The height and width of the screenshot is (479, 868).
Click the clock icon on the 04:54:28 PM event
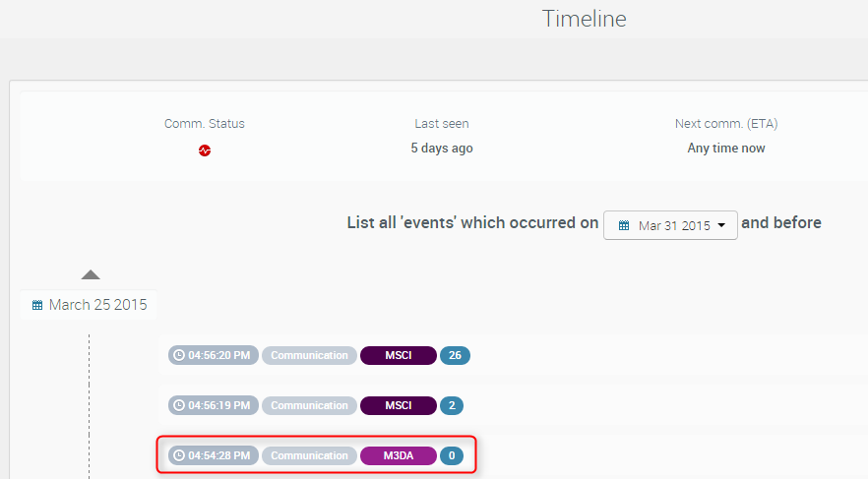click(x=178, y=455)
